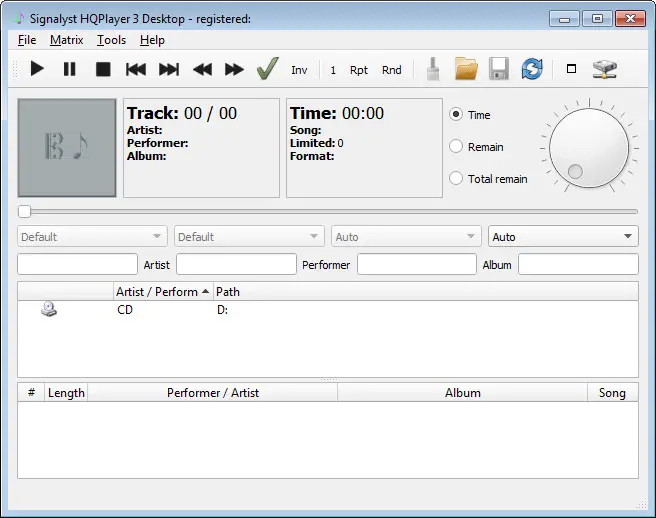Screen dimensions: 656x518
Task: Stop playback with the Stop button
Action: click(x=103, y=69)
